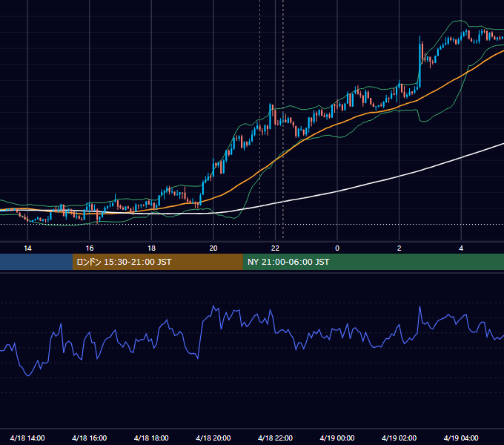Screen dimensions: 504x445
Task: Click the 4/19 00:00 label on lower axis
Action: coord(337,438)
